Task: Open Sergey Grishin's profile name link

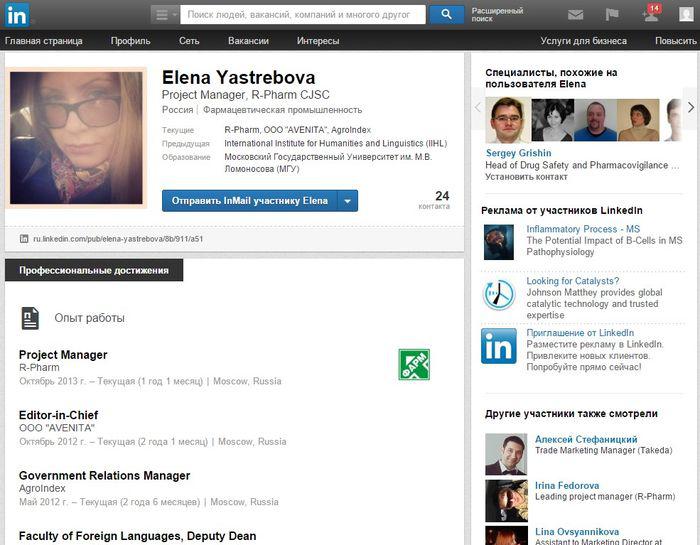Action: coord(518,153)
